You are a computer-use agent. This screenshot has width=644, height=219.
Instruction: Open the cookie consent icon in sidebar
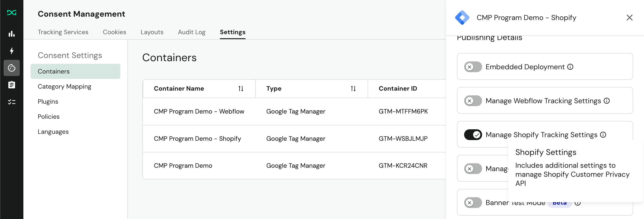(11, 68)
